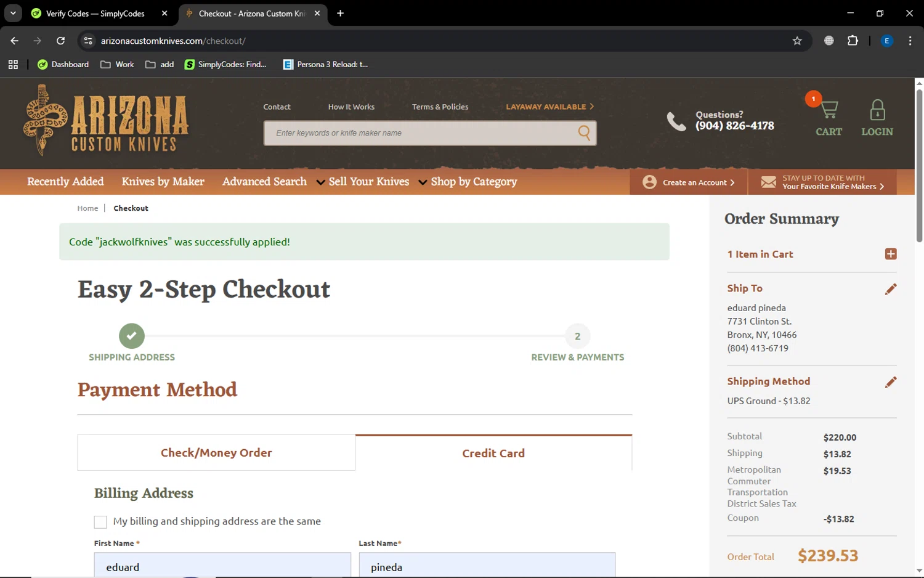Screen dimensions: 924x578
Task: Close the Verify Codes tab
Action: [x=164, y=13]
